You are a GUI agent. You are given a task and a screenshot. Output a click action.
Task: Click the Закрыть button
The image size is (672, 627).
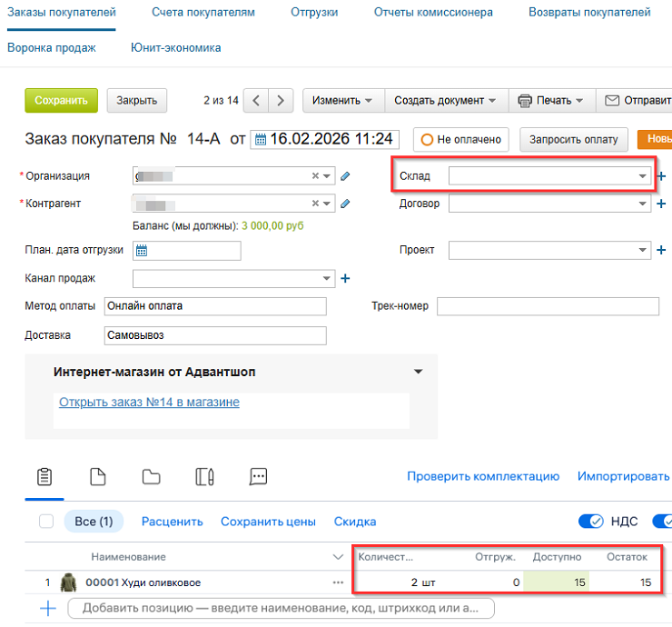pos(137,100)
